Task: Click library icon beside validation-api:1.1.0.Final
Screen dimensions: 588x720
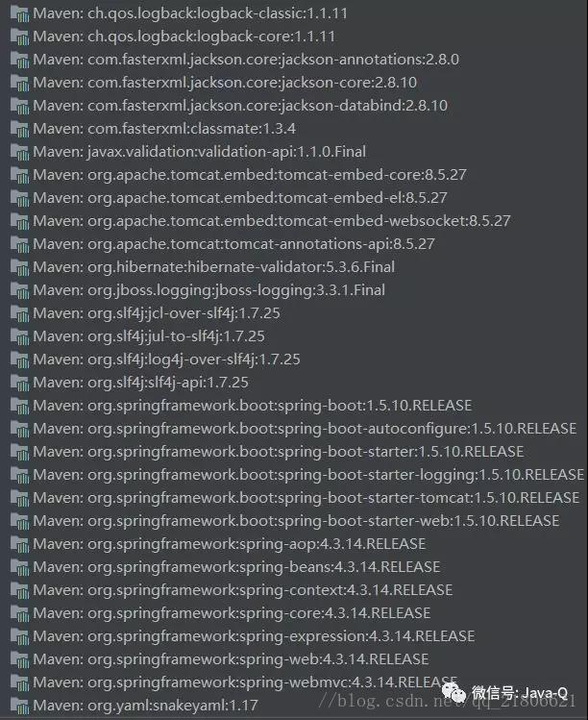Action: click(20, 152)
